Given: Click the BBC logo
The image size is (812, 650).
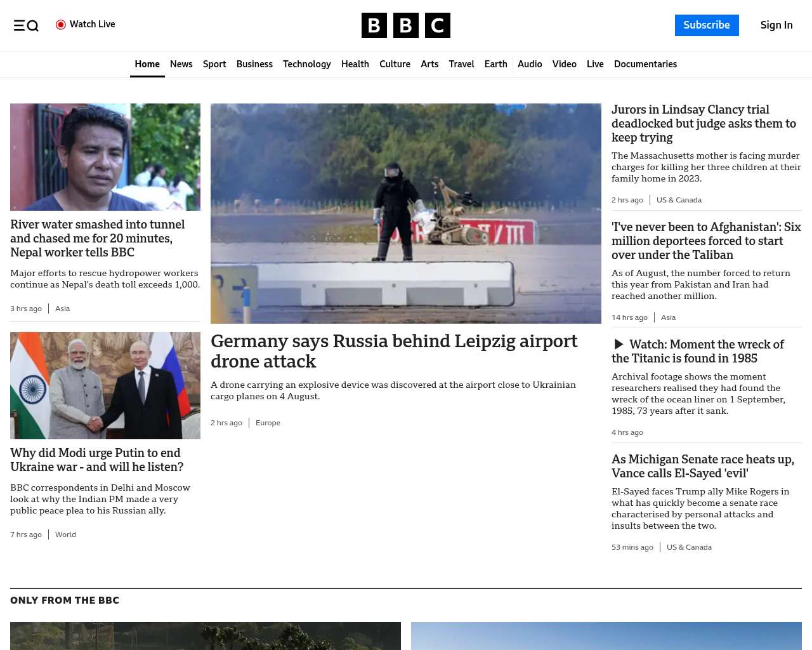Looking at the screenshot, I should point(406,25).
